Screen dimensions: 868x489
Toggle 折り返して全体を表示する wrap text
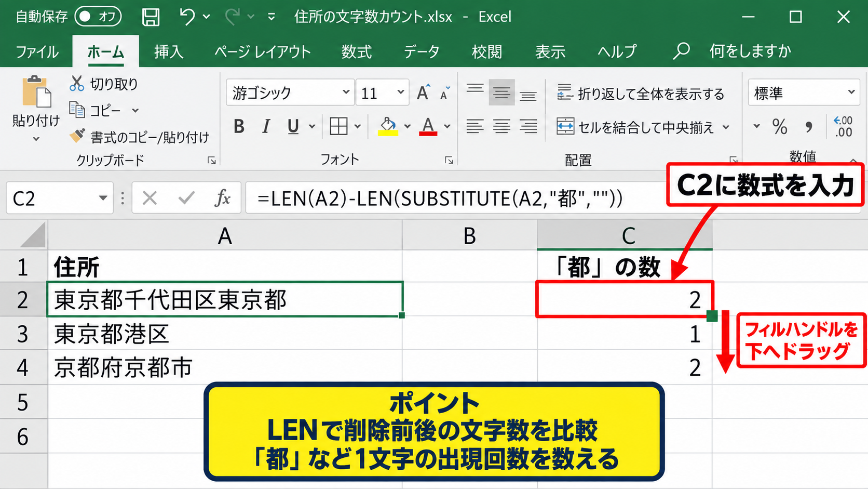tap(640, 94)
